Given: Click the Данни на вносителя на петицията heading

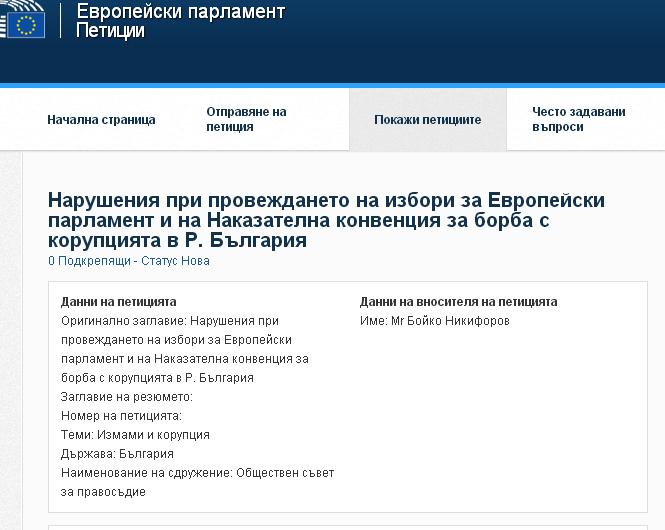Looking at the screenshot, I should (458, 302).
